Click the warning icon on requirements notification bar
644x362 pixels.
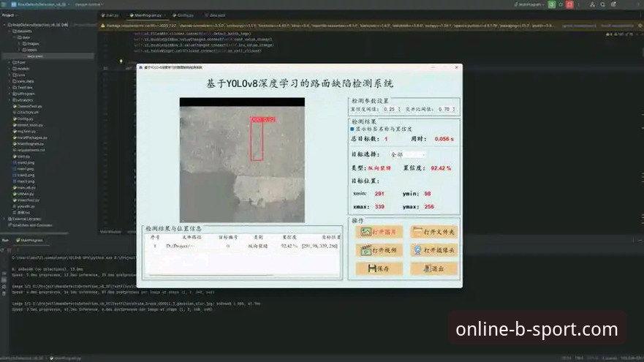coord(103,26)
